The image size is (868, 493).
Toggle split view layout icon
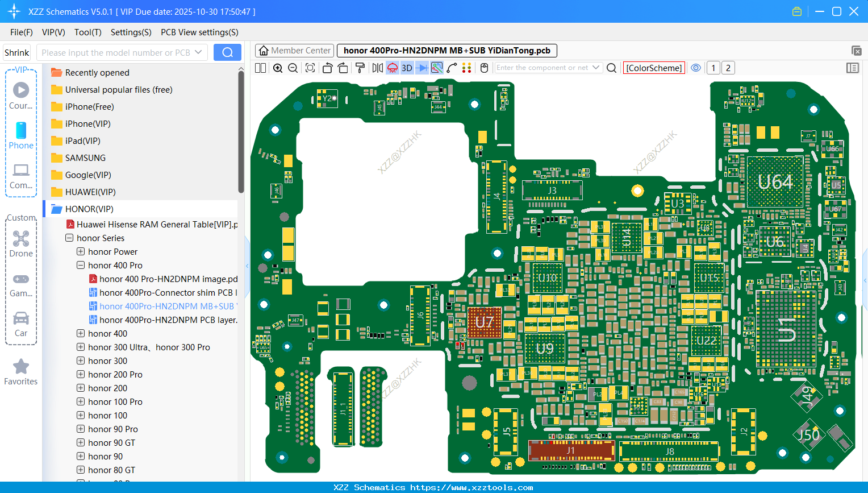260,68
